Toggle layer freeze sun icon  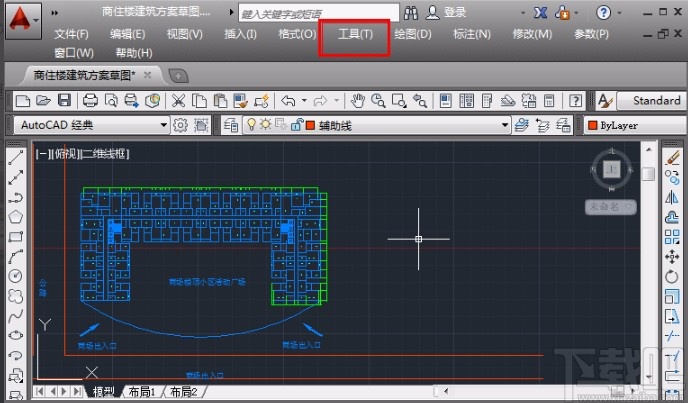coord(266,125)
